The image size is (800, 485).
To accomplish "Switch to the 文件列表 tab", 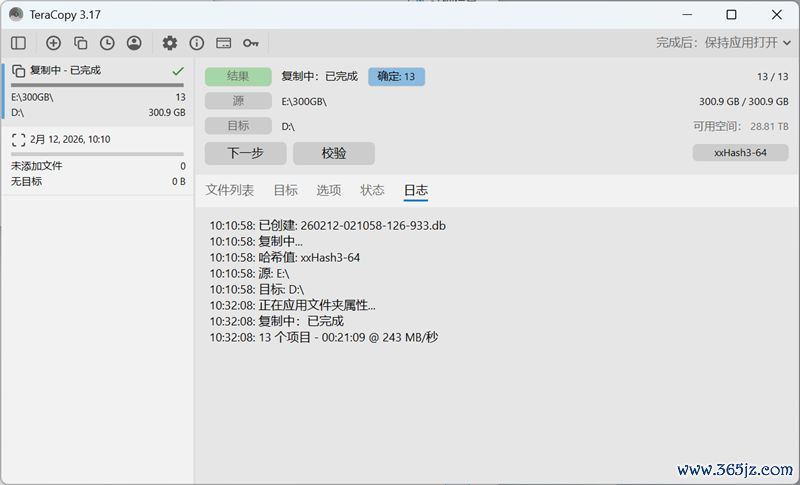I will coord(230,190).
